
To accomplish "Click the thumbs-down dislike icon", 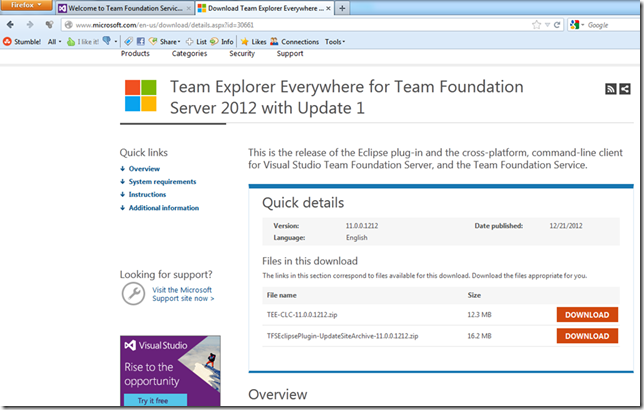I will 107,41.
